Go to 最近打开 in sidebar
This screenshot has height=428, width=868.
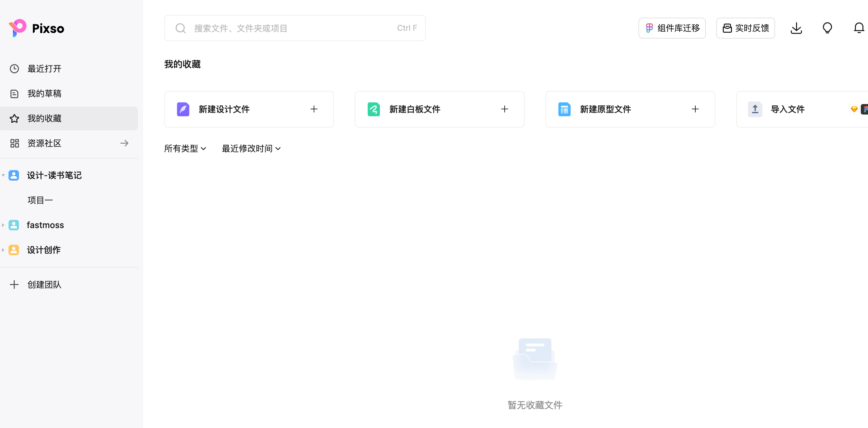coord(44,69)
